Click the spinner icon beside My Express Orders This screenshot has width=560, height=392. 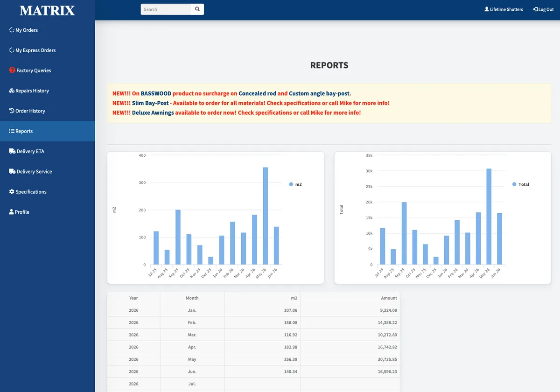(12, 50)
